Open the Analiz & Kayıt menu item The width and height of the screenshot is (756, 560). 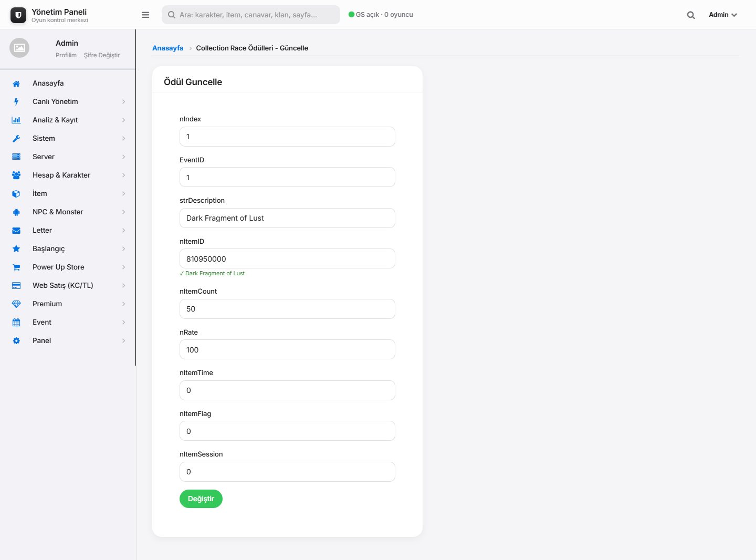[68, 120]
